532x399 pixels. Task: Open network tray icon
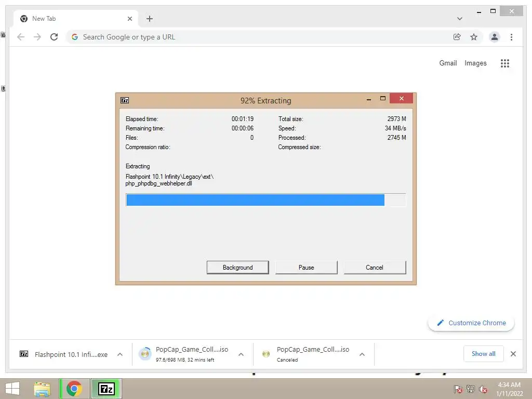coord(470,389)
